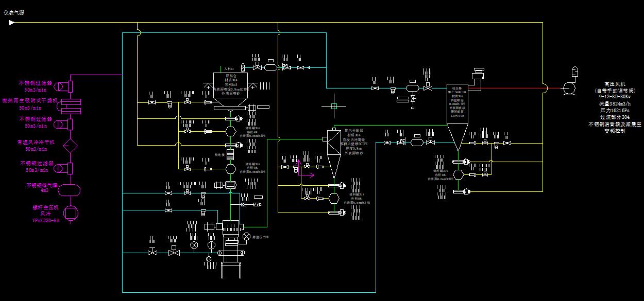Image resolution: width=644 pixels, height=301 pixels.
Task: Select the instrument air source text label
Action: 14,12
